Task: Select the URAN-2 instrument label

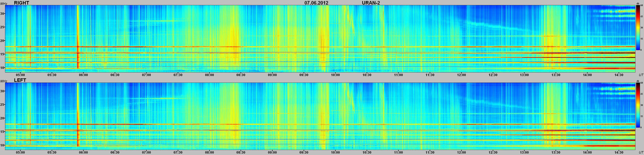Action: point(371,3)
